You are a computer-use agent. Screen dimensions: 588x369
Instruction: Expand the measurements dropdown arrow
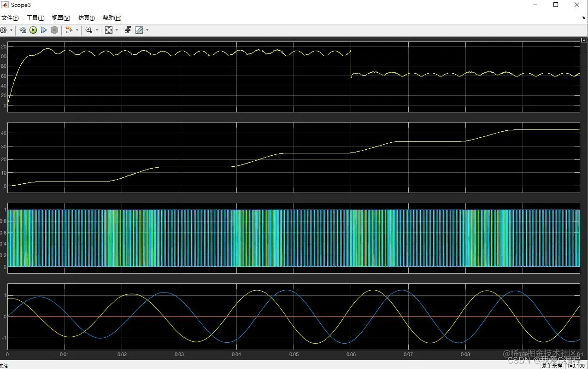[x=147, y=30]
